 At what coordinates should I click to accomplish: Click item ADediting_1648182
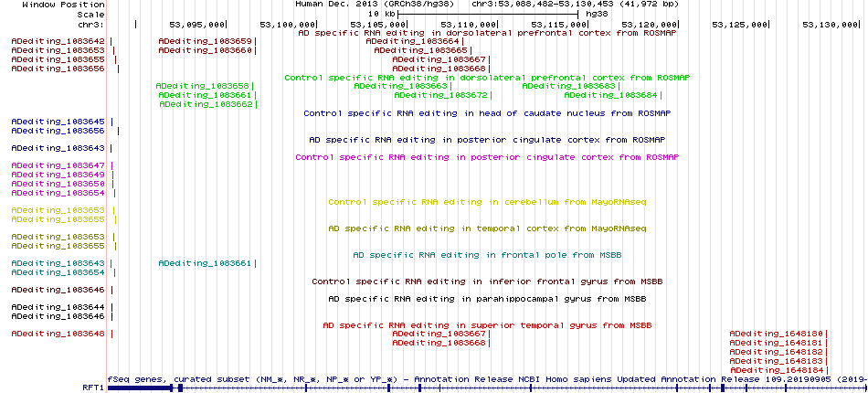pyautogui.click(x=777, y=352)
